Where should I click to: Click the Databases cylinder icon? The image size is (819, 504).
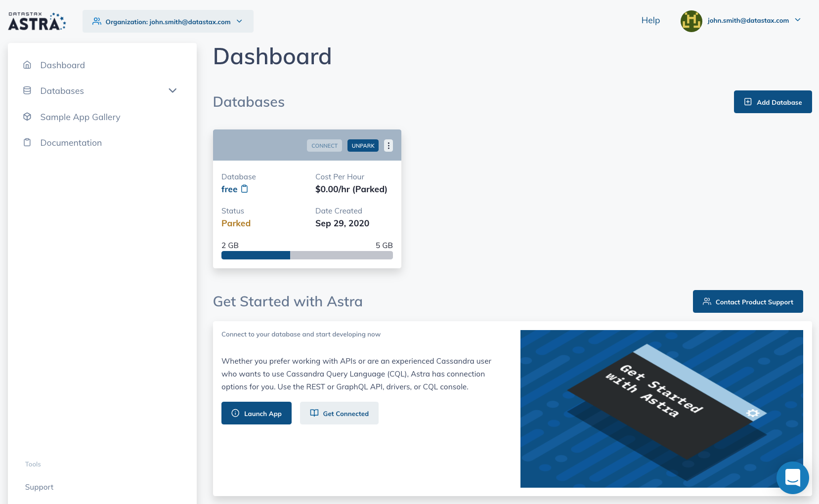pyautogui.click(x=27, y=90)
